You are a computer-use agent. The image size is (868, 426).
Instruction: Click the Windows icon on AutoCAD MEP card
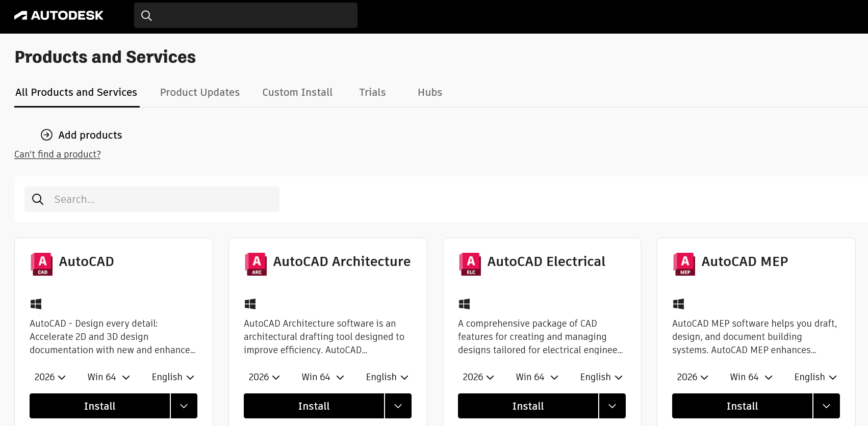(678, 304)
